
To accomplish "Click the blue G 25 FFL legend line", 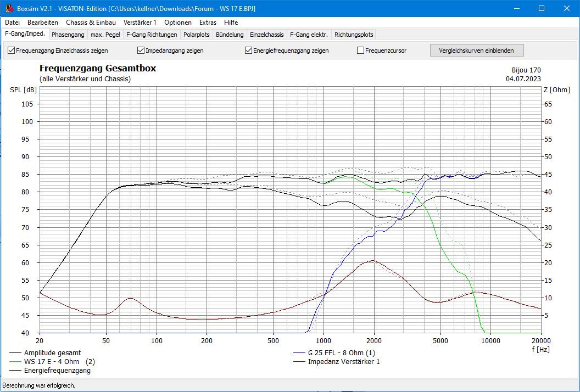I will (299, 353).
